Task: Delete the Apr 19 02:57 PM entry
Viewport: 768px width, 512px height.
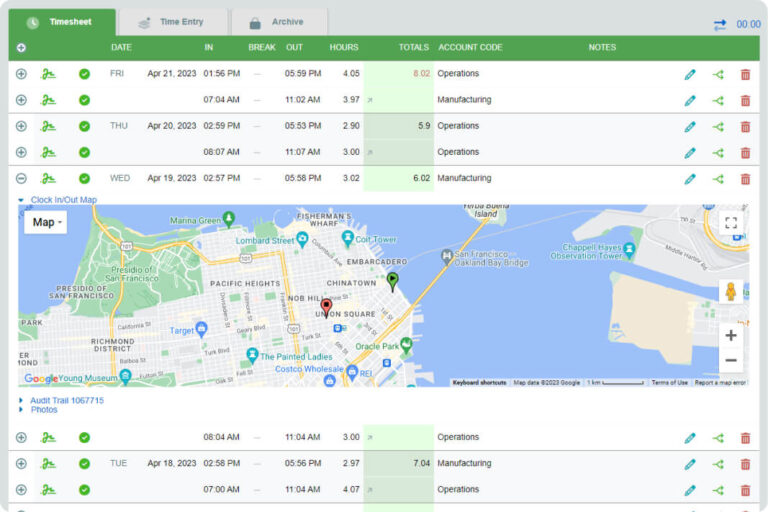Action: pyautogui.click(x=745, y=179)
